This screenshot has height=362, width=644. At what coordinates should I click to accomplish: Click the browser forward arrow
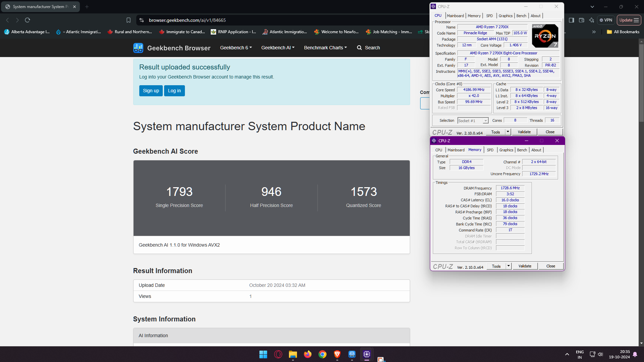[x=17, y=20]
